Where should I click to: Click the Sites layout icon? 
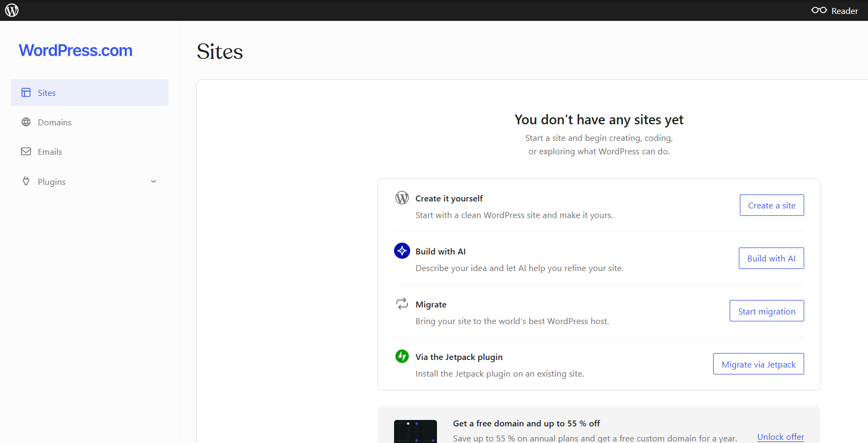tap(26, 93)
